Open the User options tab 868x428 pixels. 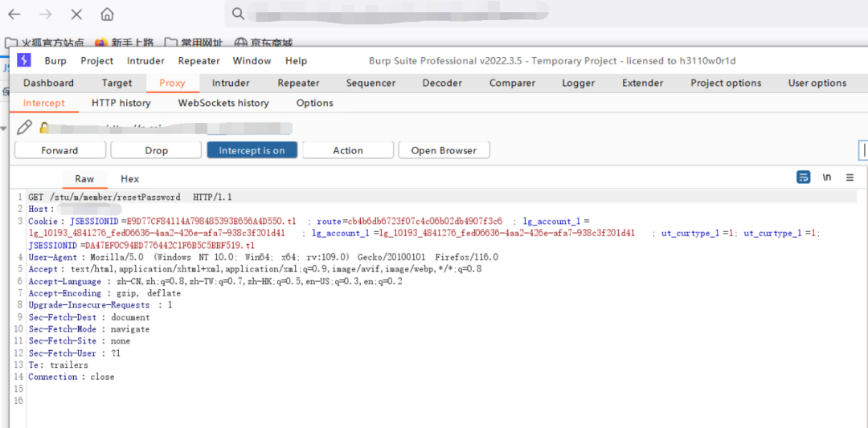click(x=817, y=83)
